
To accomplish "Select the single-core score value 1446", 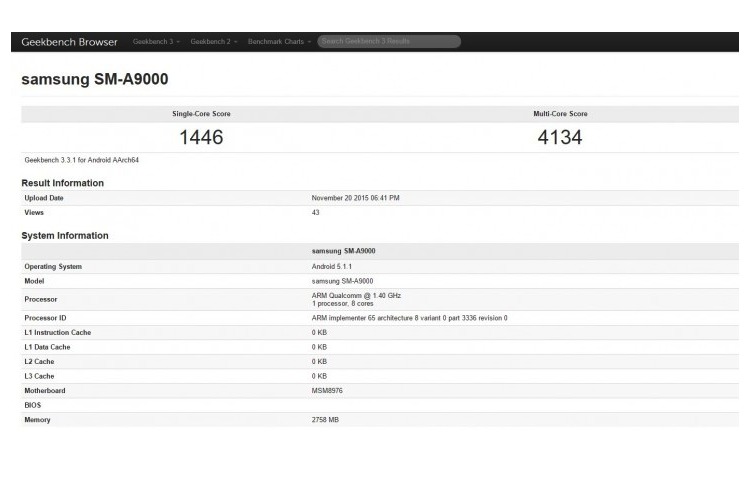I will pos(201,137).
